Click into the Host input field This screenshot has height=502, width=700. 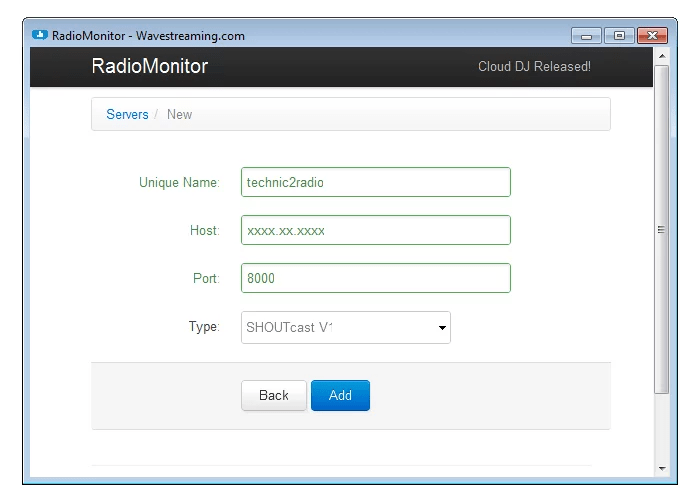375,230
